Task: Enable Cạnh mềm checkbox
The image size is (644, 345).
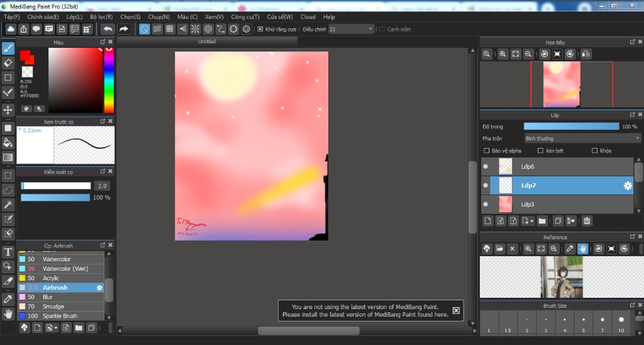Action: [x=382, y=29]
